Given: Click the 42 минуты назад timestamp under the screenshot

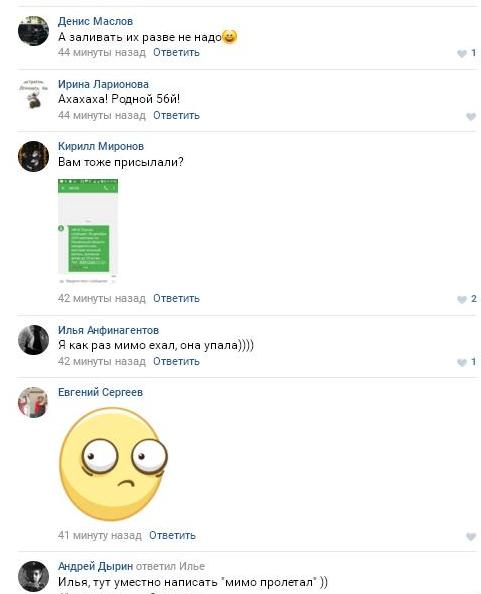Looking at the screenshot, I should click(x=102, y=299).
